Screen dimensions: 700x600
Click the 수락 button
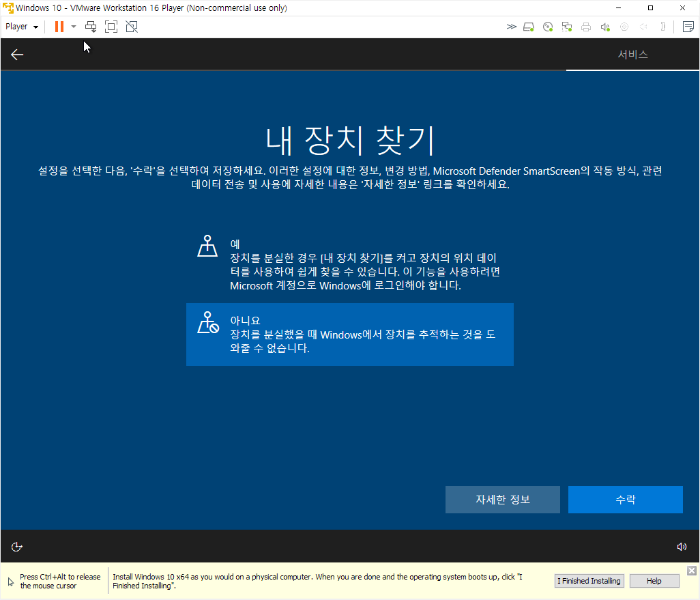coord(626,500)
